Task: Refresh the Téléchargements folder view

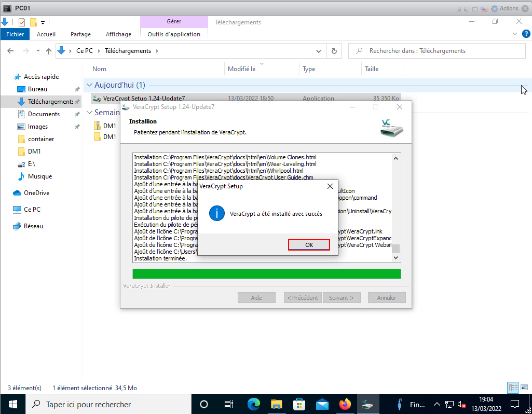Action: [334, 51]
